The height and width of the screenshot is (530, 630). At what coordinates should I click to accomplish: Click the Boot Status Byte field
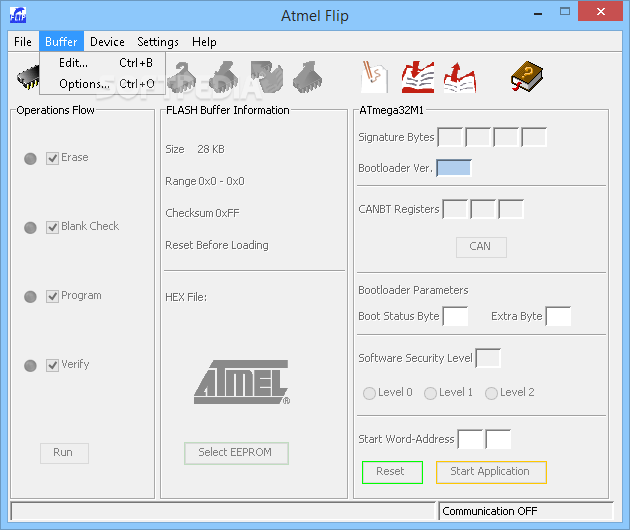point(456,316)
